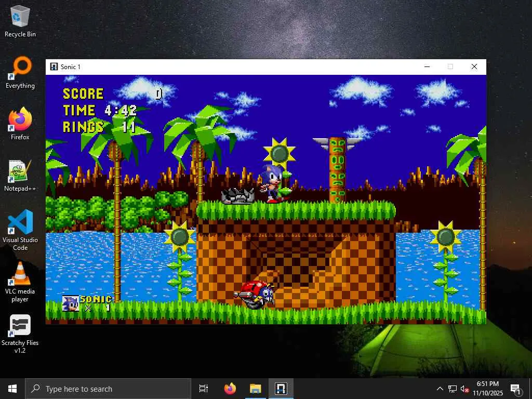Viewport: 532px width, 399px height.
Task: Click the Sonic 1 window title icon
Action: [x=54, y=66]
